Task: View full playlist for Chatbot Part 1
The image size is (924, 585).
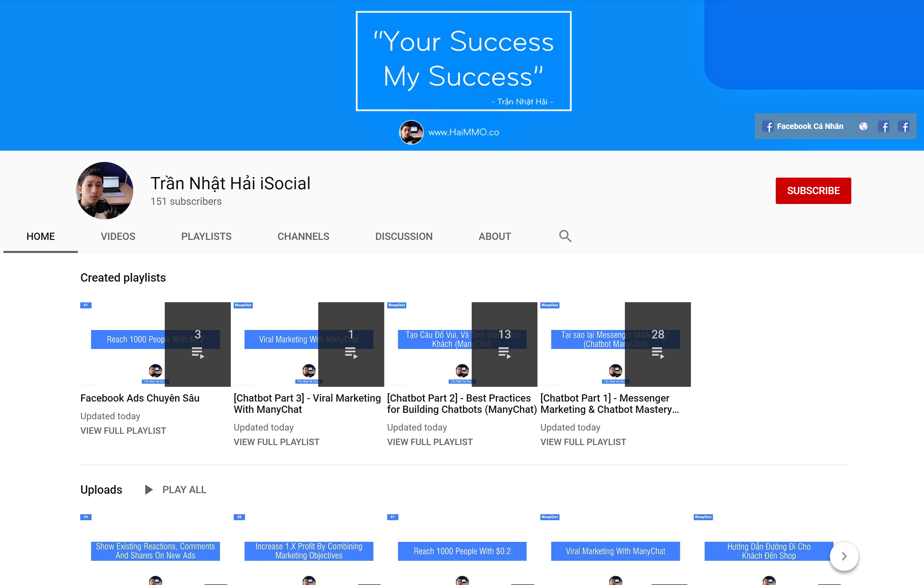Action: coord(583,442)
